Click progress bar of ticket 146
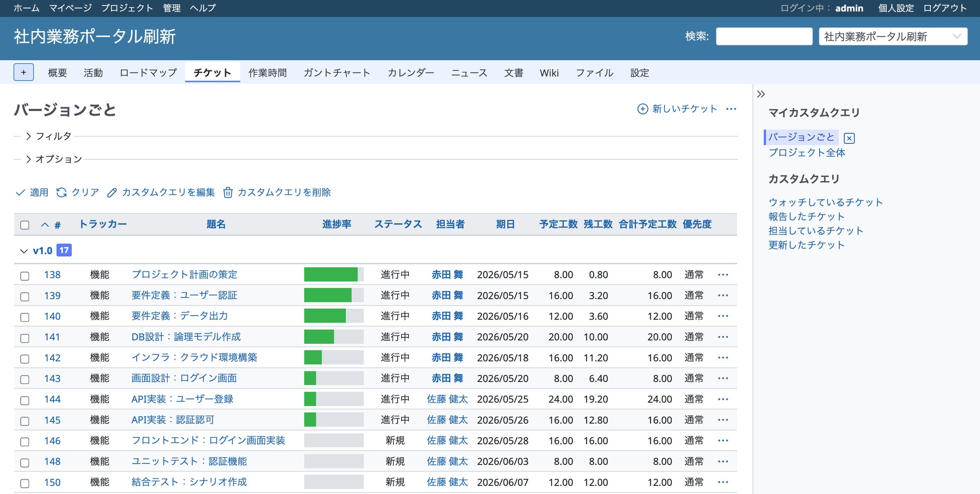 coord(334,441)
